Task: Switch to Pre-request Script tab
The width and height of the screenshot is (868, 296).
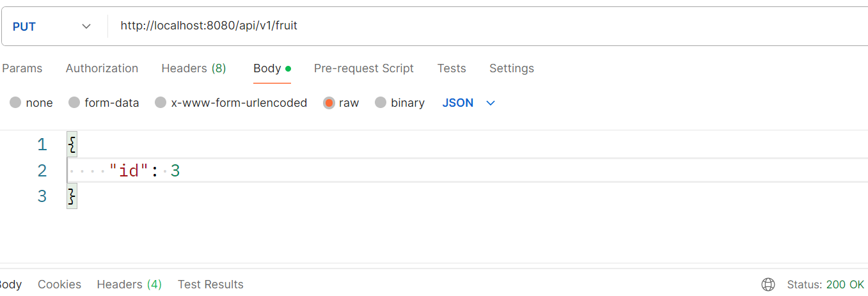Action: coord(363,68)
